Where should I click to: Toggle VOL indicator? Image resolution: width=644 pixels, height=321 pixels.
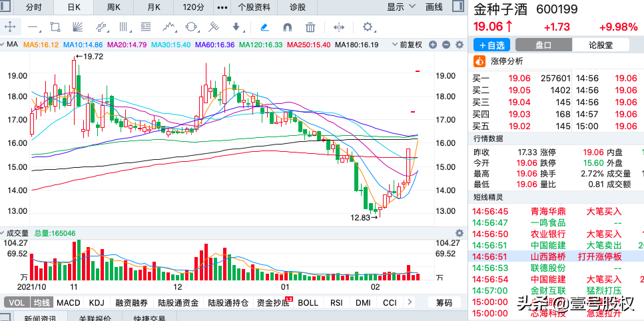tap(17, 303)
